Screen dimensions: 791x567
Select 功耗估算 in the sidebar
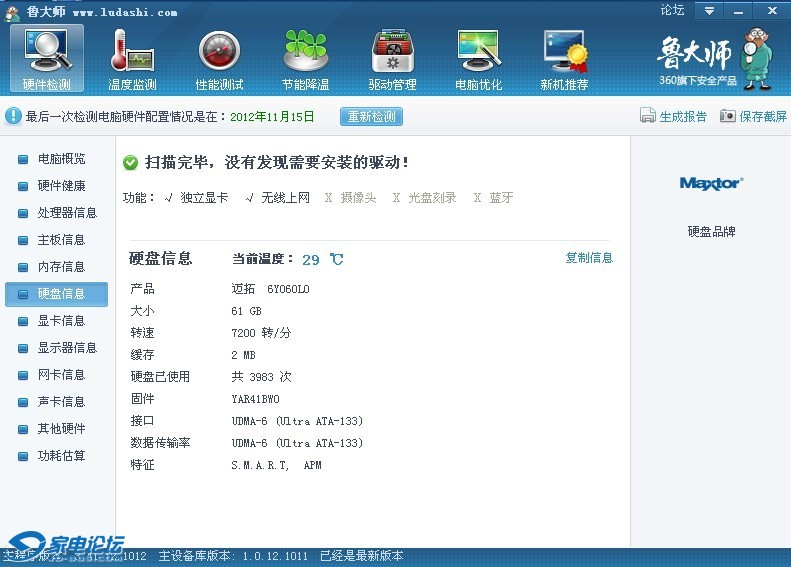point(61,456)
